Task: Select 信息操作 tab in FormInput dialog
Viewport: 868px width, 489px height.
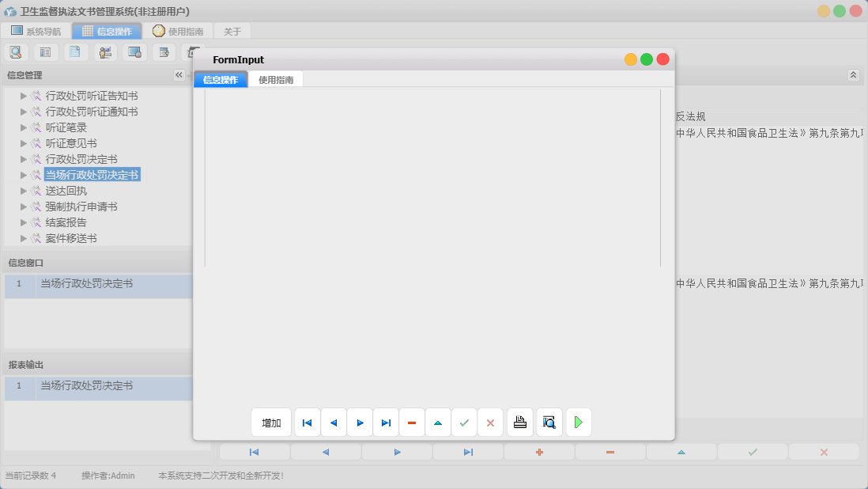Action: pos(221,80)
